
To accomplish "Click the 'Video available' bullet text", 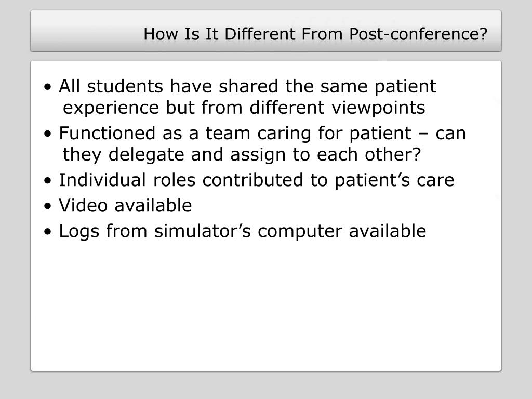I will 125,205.
